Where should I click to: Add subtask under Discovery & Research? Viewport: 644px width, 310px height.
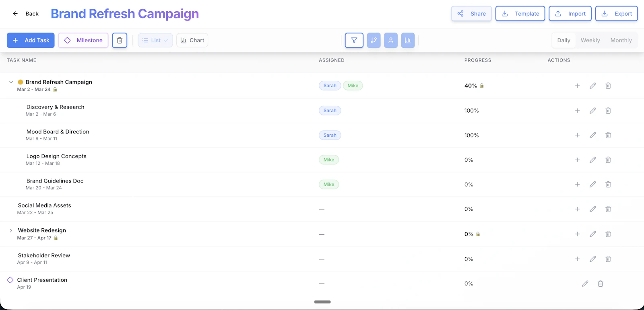click(577, 111)
